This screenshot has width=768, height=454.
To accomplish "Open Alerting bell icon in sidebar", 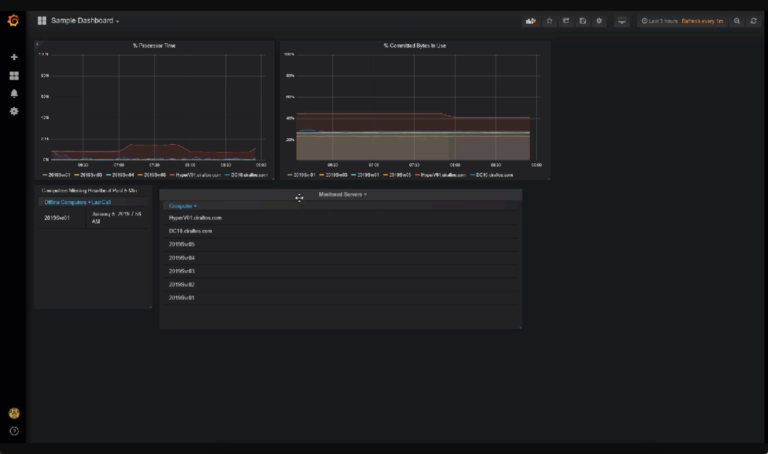I will pos(14,93).
